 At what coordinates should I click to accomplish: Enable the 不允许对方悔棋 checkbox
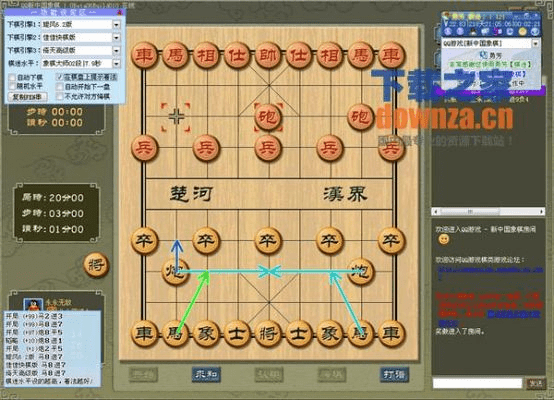(60, 96)
